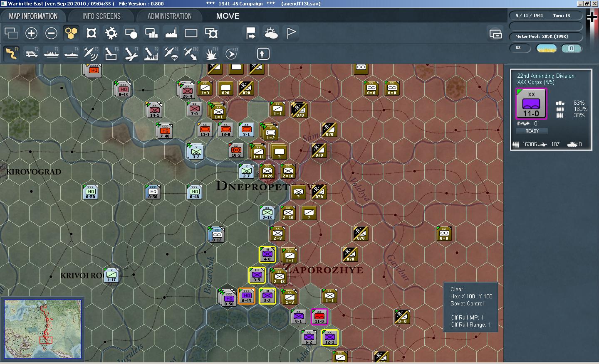This screenshot has height=364, width=599.
Task: Select the 13-0 panzer unit counter
Action: (x=226, y=130)
